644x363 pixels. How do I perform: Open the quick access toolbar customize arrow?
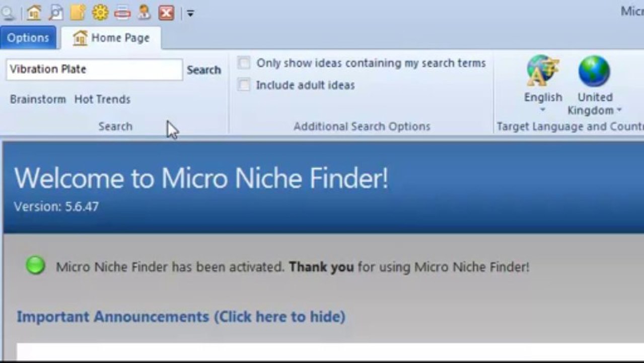190,13
